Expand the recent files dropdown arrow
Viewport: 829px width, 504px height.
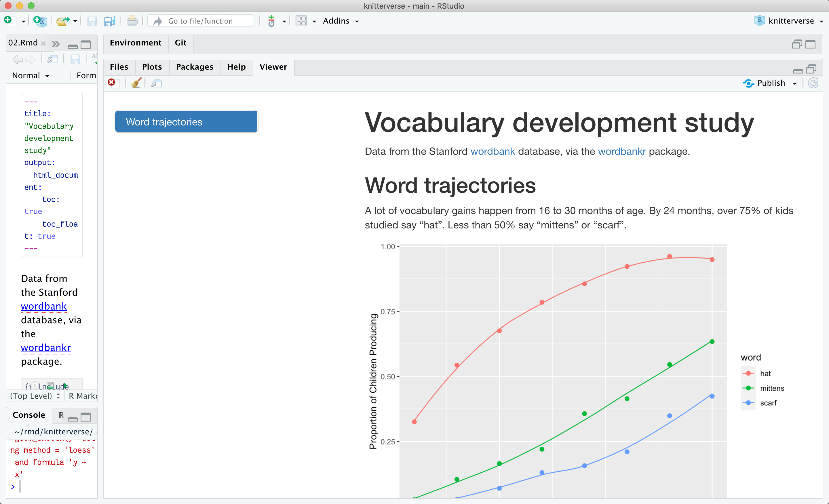[x=75, y=21]
